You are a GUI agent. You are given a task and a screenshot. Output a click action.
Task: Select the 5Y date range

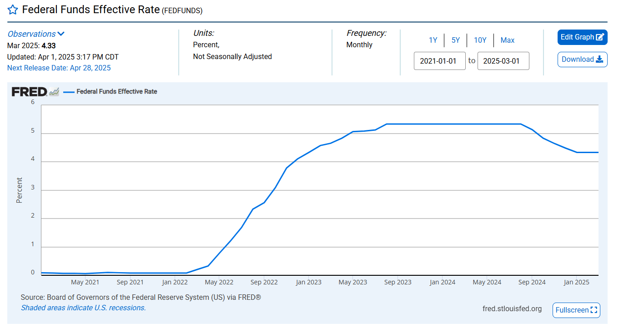[456, 40]
